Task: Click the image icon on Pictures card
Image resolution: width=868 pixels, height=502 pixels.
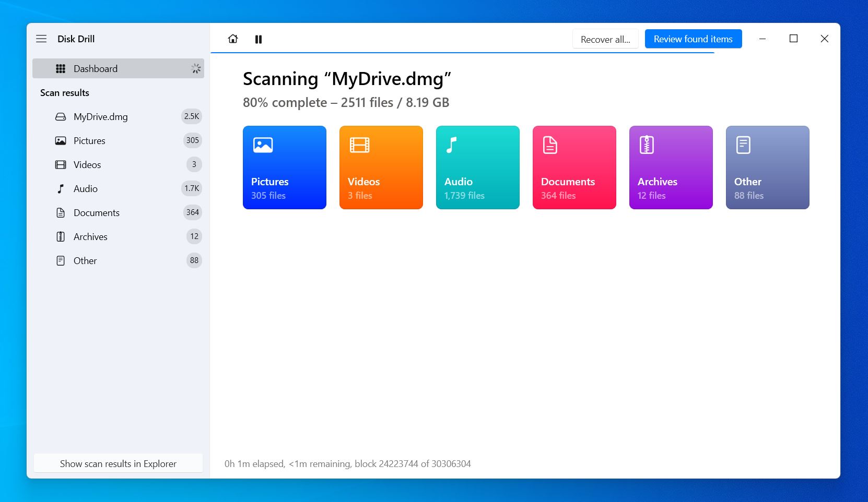Action: coord(263,145)
